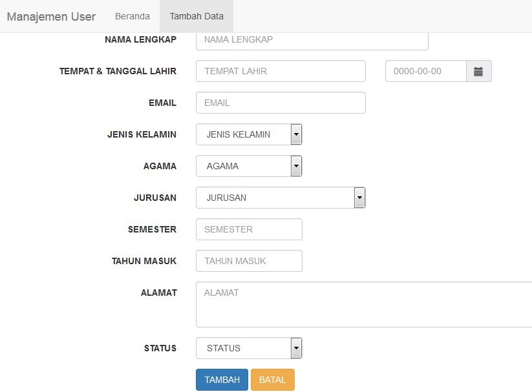Click into the Tempat Lahir field

(281, 71)
